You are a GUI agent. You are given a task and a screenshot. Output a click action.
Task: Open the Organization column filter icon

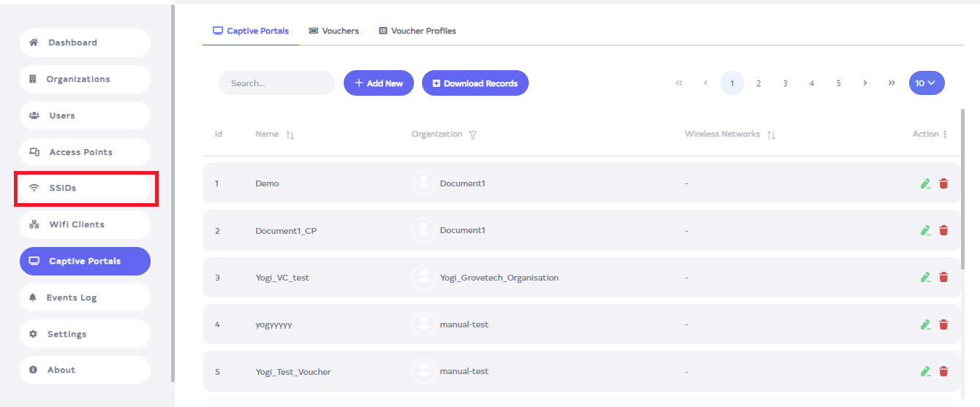(472, 134)
